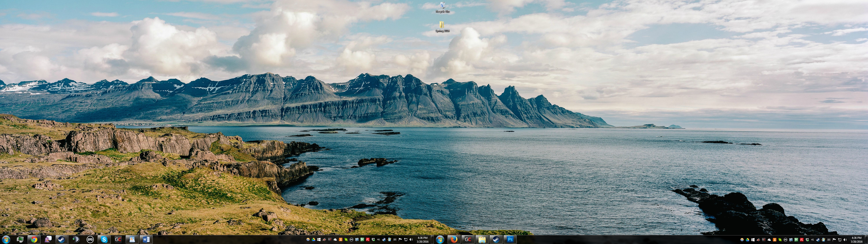
Task: Open the clock beside the Firefox Start orb
Action: tap(422, 240)
